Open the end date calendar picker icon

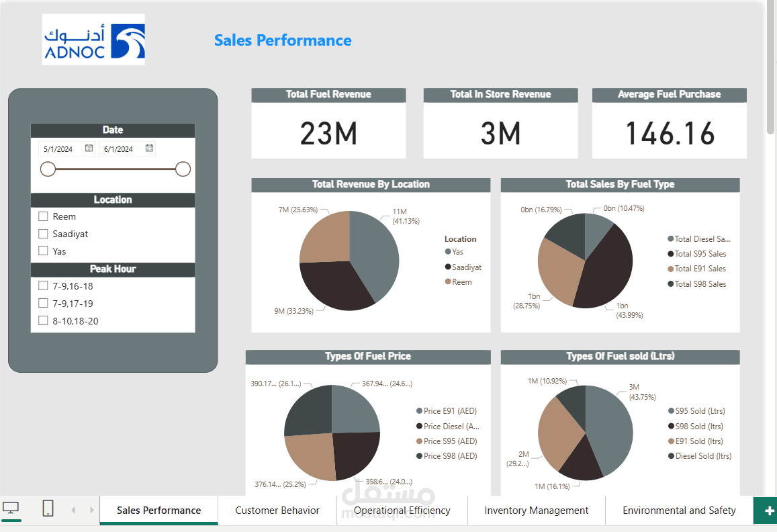click(x=150, y=148)
